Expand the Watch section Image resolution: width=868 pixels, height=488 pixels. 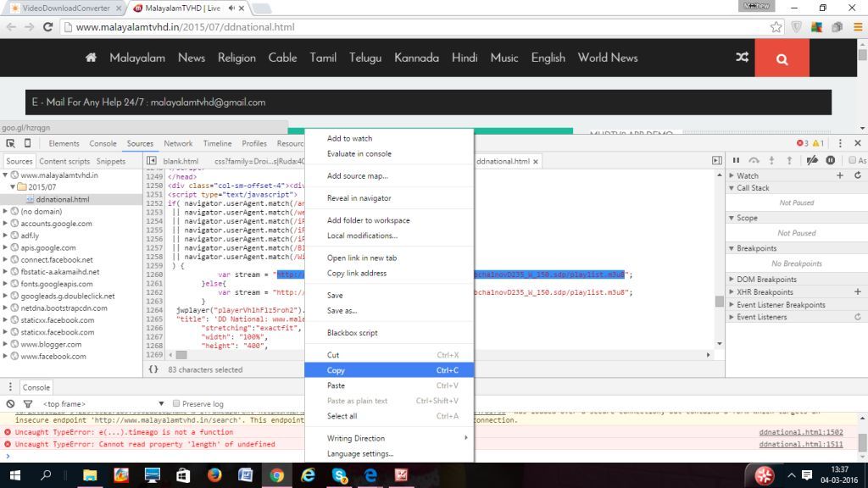pos(732,175)
